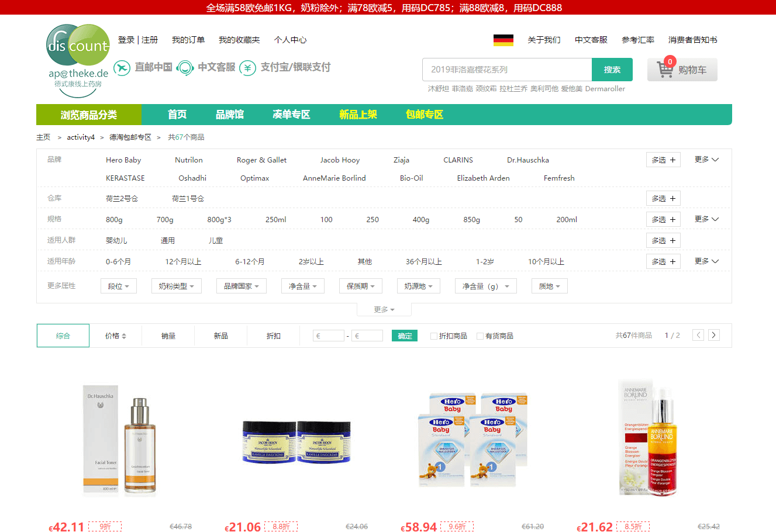The image size is (776, 532).
Task: Open 品牌馆 navigation item
Action: pos(230,115)
